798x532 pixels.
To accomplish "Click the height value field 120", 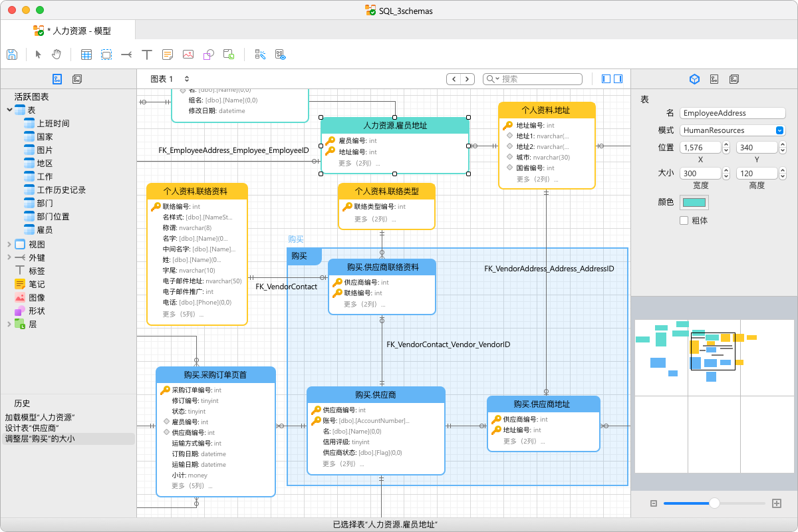I will [x=757, y=173].
